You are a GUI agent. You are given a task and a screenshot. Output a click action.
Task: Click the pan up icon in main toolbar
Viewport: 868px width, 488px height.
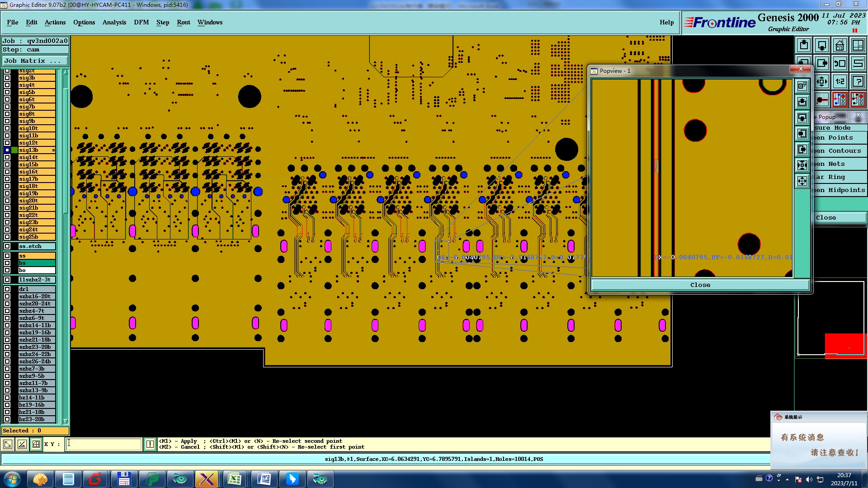(x=803, y=45)
